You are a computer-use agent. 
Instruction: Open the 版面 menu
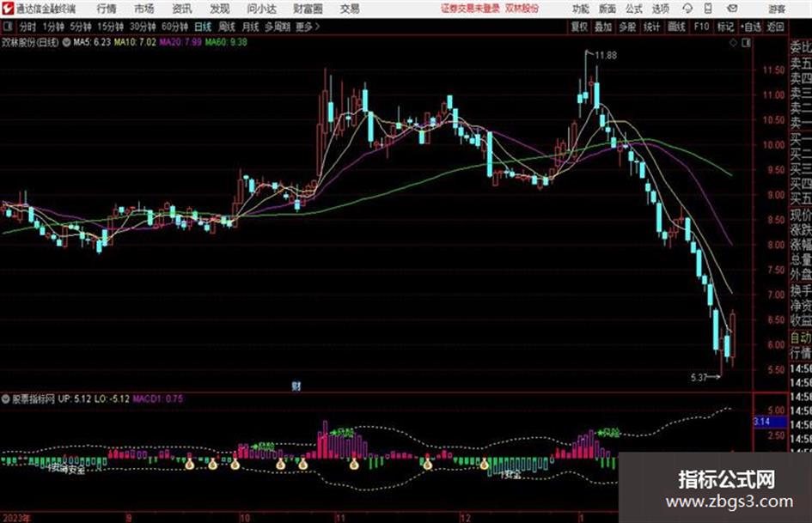[x=607, y=9]
